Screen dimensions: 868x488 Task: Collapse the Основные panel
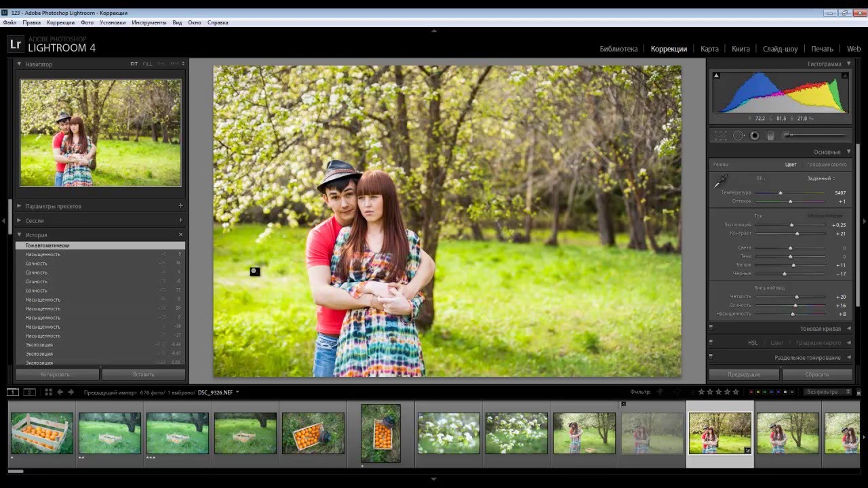848,152
